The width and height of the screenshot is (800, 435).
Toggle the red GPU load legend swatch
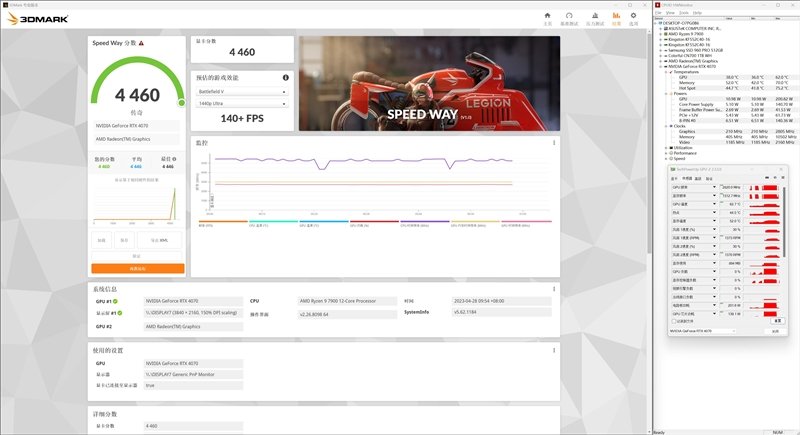[374, 221]
